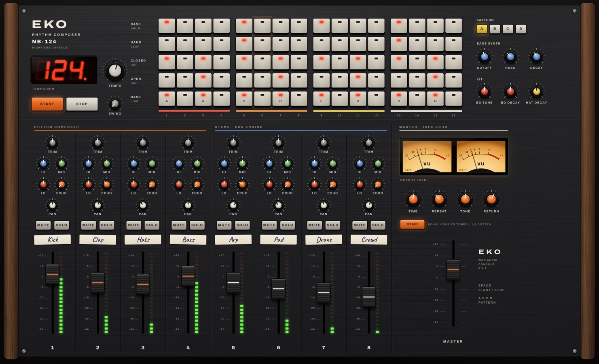Click the 124 tempo BPM display

coord(64,70)
